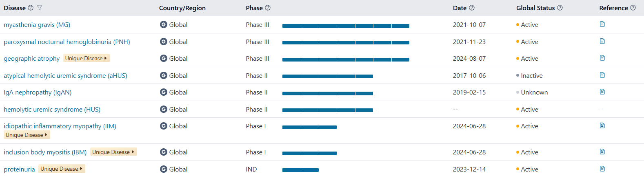
Task: Open atypical hemolytic uremic syndrome (aHUS) link
Action: [65, 76]
